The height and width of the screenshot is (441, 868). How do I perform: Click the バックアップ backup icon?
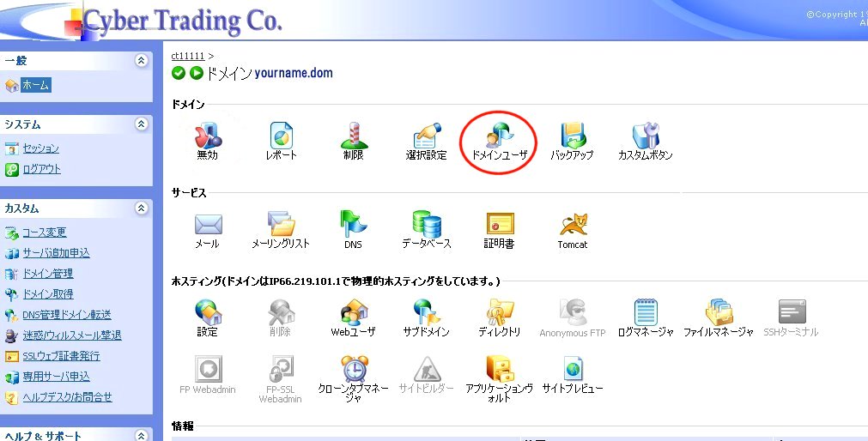(x=572, y=137)
